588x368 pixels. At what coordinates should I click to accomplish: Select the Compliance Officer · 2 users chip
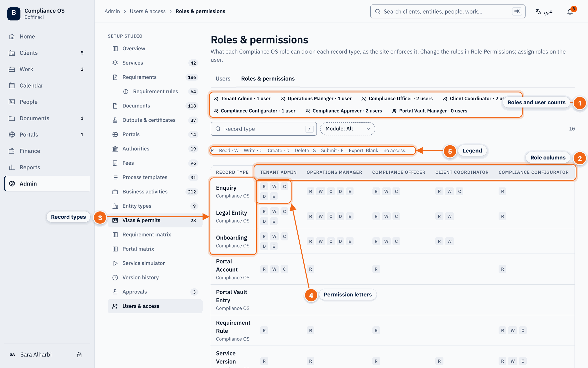click(397, 99)
